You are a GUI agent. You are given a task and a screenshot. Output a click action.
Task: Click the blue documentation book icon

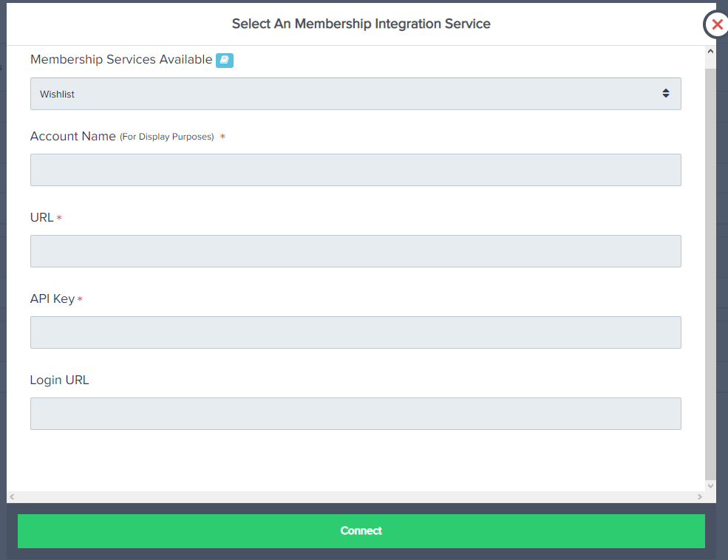click(x=225, y=61)
